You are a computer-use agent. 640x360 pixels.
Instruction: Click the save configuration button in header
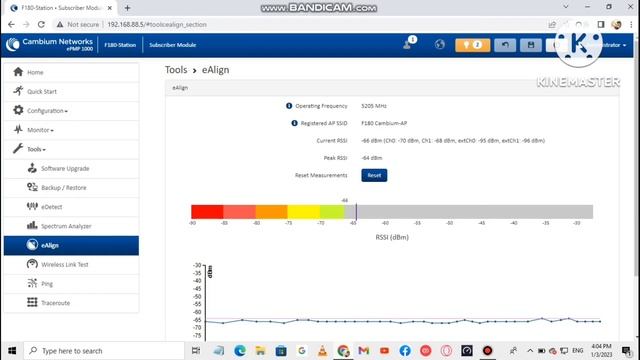531,45
